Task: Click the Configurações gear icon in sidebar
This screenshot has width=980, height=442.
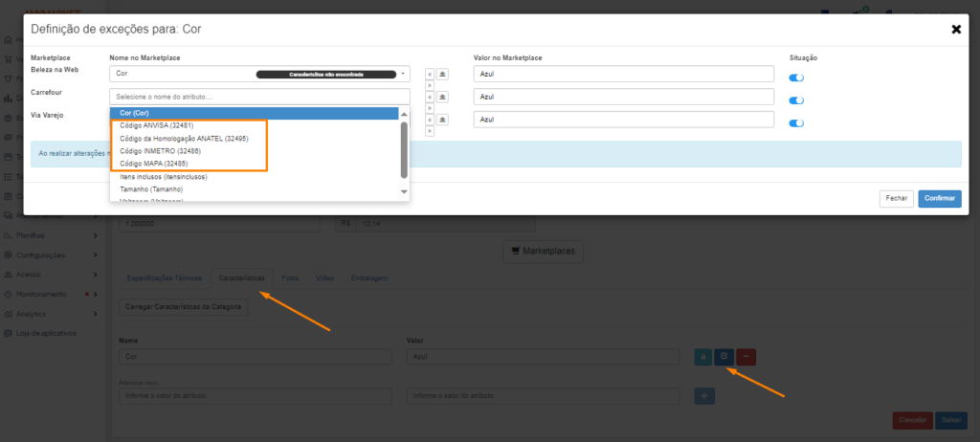Action: (x=8, y=255)
